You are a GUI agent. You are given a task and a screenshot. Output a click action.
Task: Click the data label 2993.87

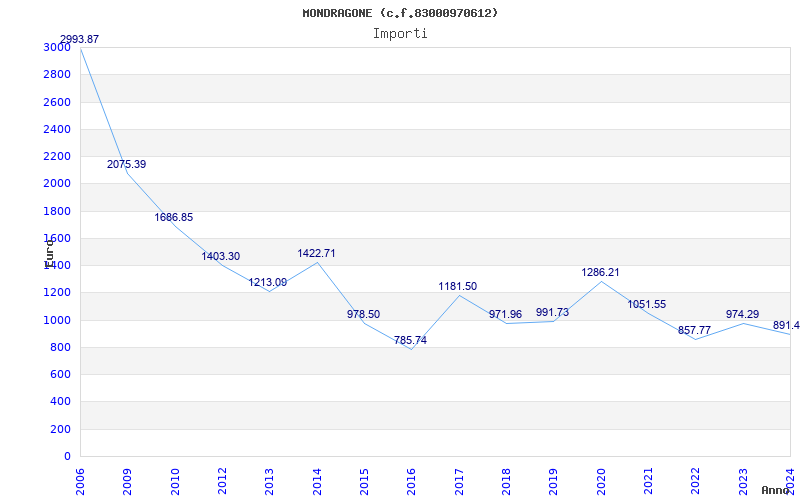(x=80, y=39)
